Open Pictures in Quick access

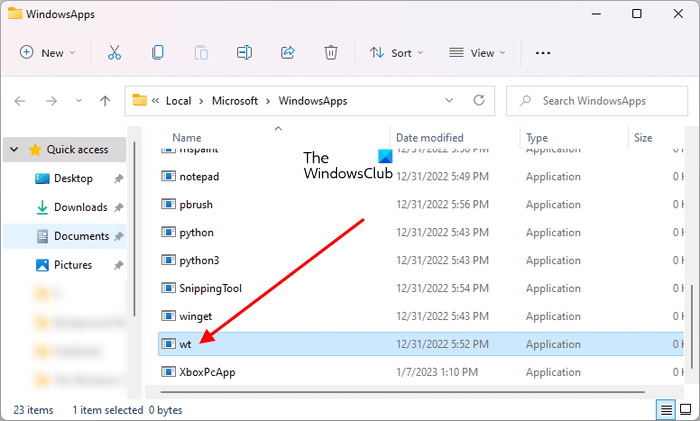tap(73, 265)
